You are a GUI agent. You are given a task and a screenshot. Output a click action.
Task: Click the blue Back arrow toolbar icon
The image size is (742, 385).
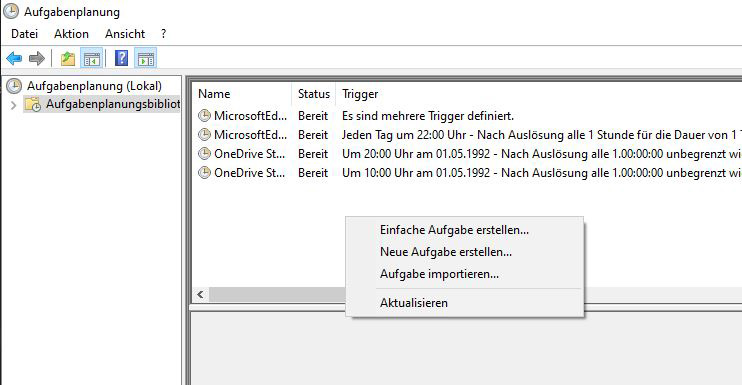tap(14, 59)
